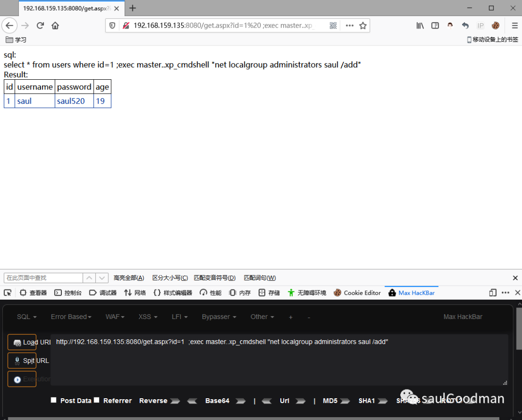Open the library history icon
This screenshot has height=420, width=522.
click(x=420, y=26)
